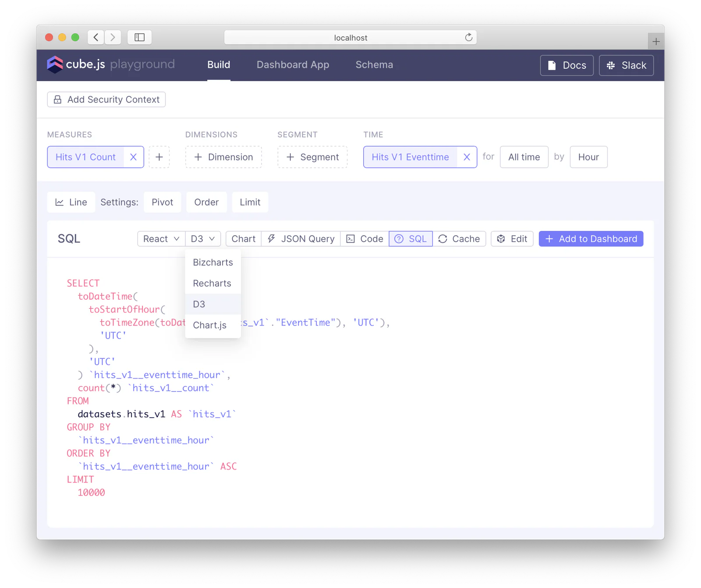The image size is (701, 588).
Task: Add another measure with plus button
Action: pyautogui.click(x=159, y=157)
